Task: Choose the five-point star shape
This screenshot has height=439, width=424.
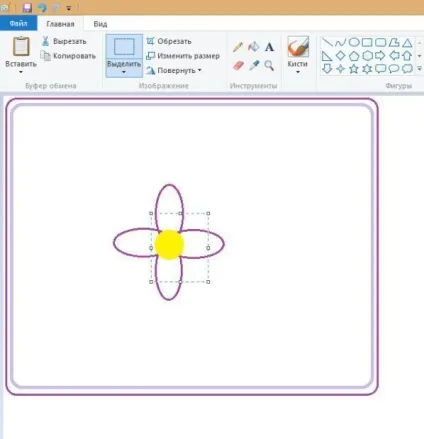Action: point(354,69)
